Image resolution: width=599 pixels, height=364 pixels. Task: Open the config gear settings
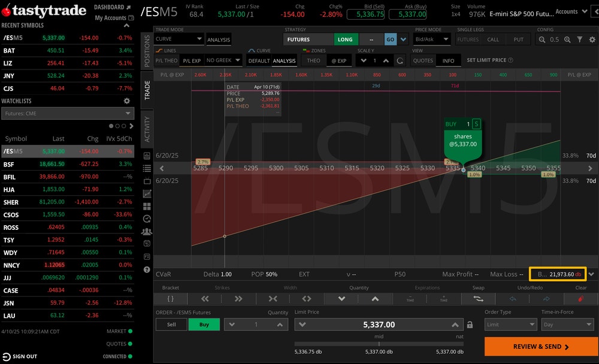coord(592,40)
